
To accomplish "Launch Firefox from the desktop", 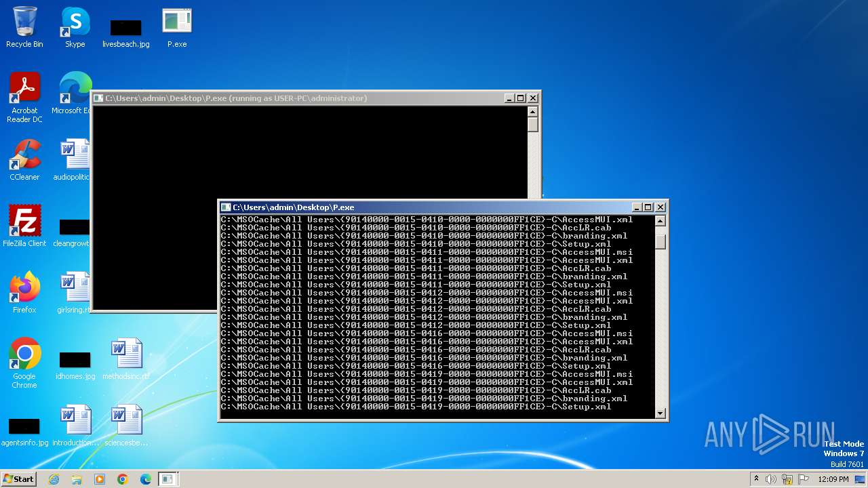I will (24, 293).
